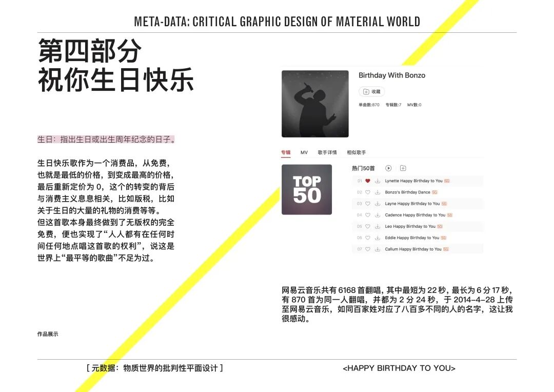
Task: Like Leo Happy Birthday to You
Action: point(367,226)
